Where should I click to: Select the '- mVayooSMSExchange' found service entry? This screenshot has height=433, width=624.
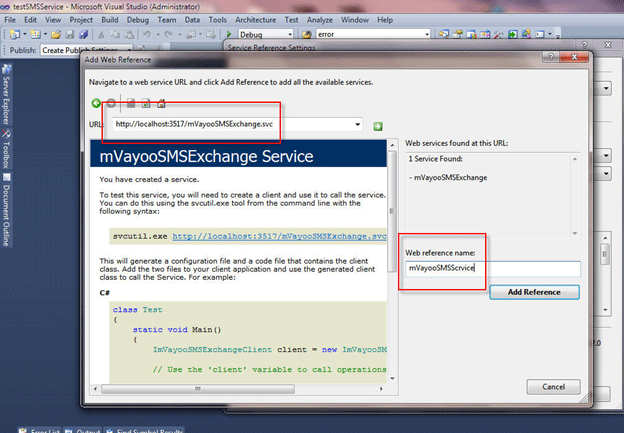448,178
